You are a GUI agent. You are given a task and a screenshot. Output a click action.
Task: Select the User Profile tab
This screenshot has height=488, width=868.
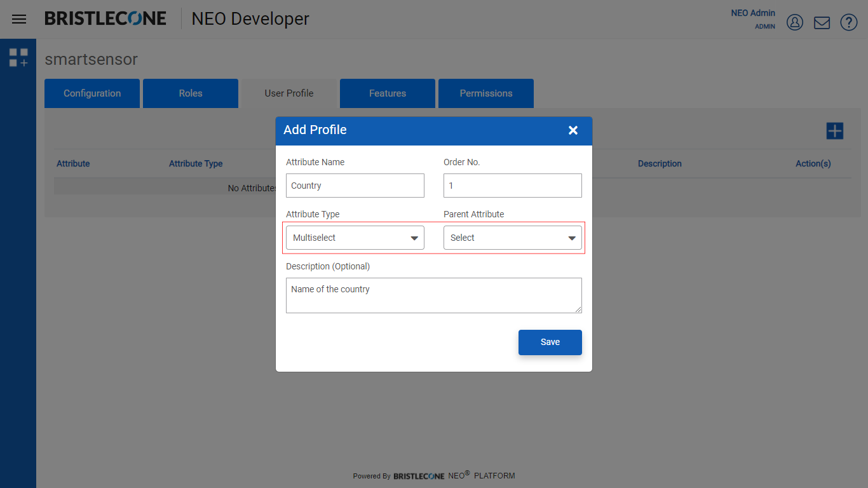(x=289, y=93)
